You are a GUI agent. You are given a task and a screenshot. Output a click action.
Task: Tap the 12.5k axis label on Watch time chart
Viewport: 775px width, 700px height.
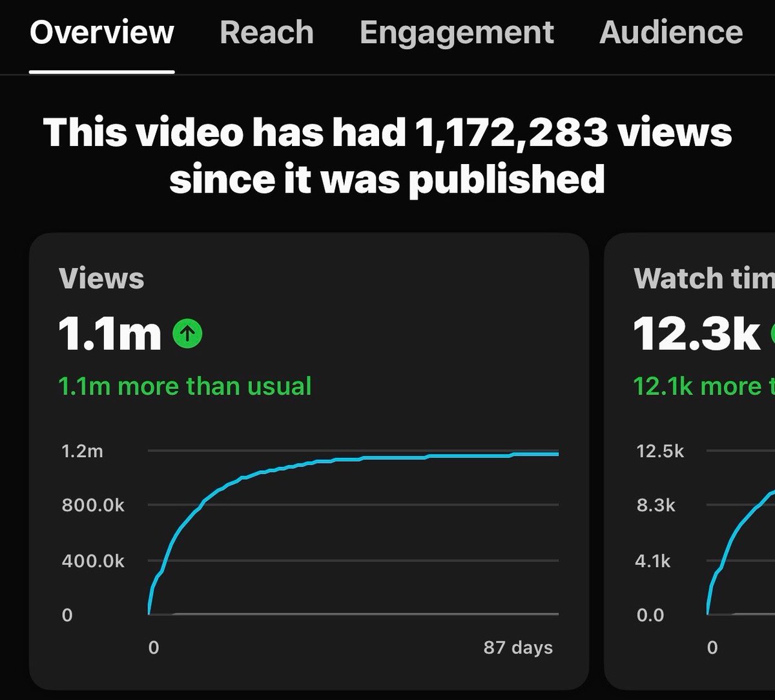tap(660, 451)
